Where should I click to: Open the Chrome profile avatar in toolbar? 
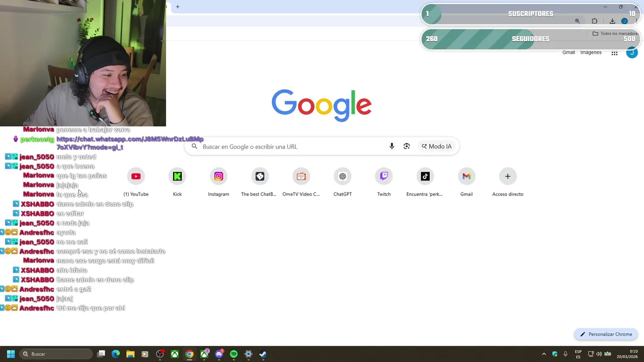pyautogui.click(x=624, y=21)
